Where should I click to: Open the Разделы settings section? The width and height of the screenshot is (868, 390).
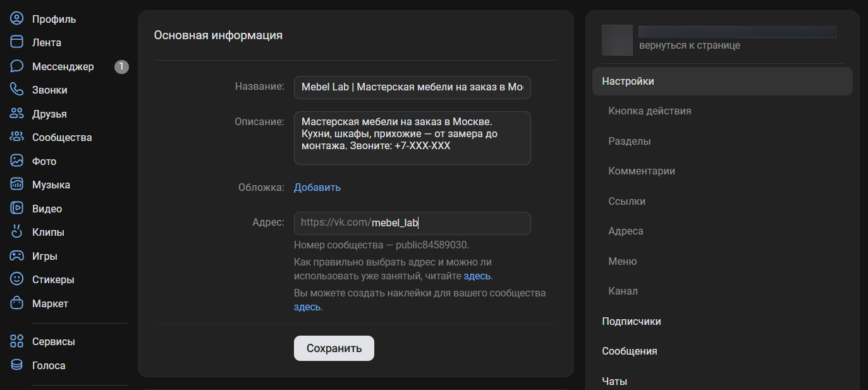click(x=629, y=141)
